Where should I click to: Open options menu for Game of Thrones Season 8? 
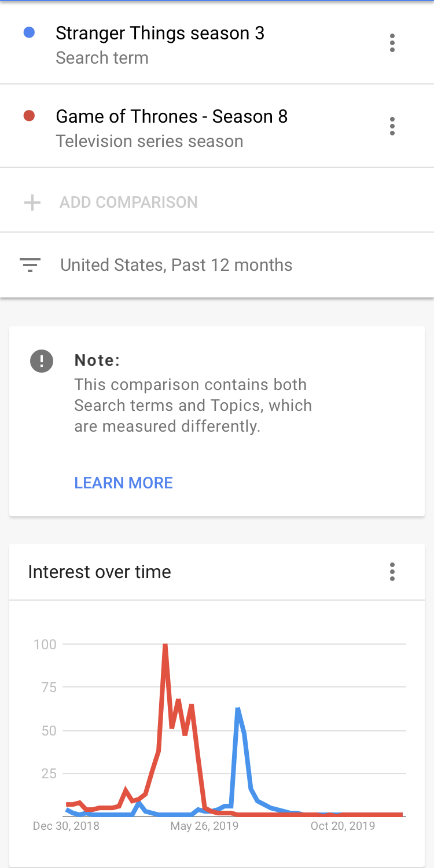coord(392,126)
